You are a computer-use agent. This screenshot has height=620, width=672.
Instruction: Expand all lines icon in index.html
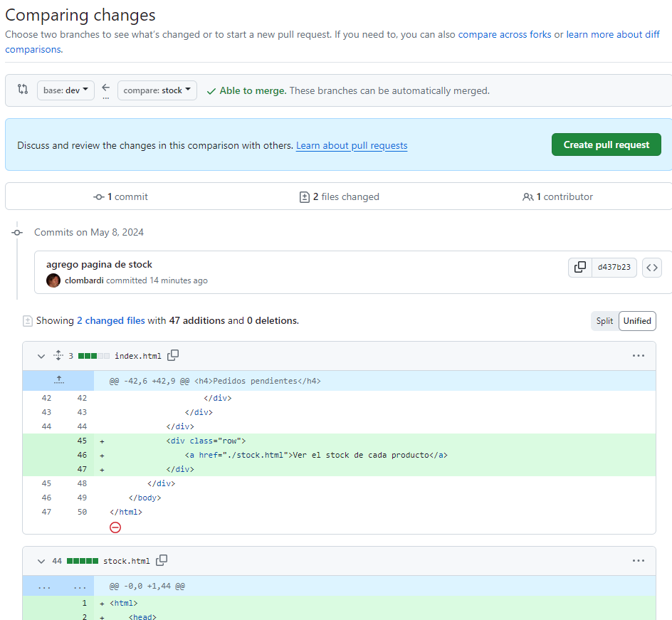click(x=58, y=355)
